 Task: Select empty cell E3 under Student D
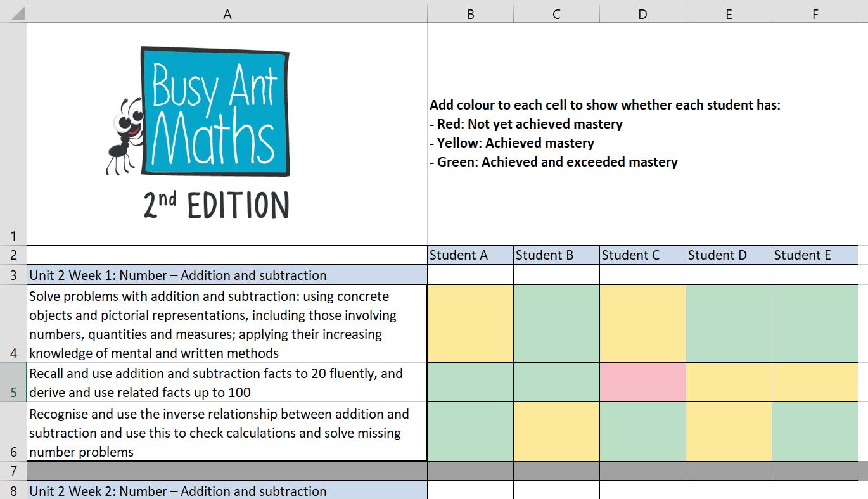(729, 275)
